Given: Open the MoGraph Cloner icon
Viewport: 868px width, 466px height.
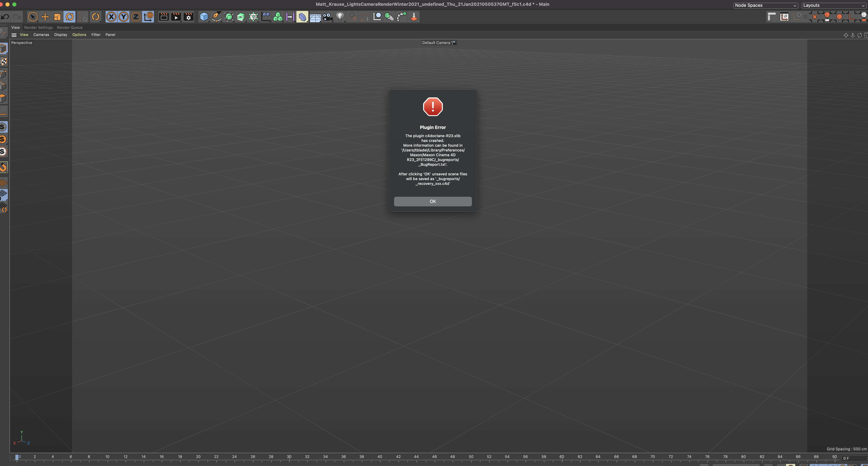Looking at the screenshot, I should (253, 17).
